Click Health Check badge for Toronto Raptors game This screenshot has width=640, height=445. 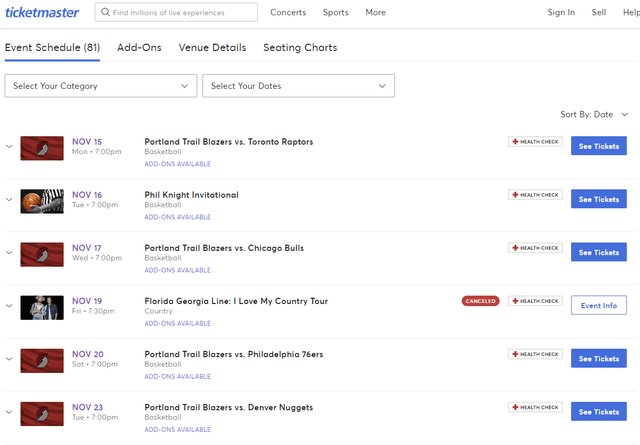point(535,142)
